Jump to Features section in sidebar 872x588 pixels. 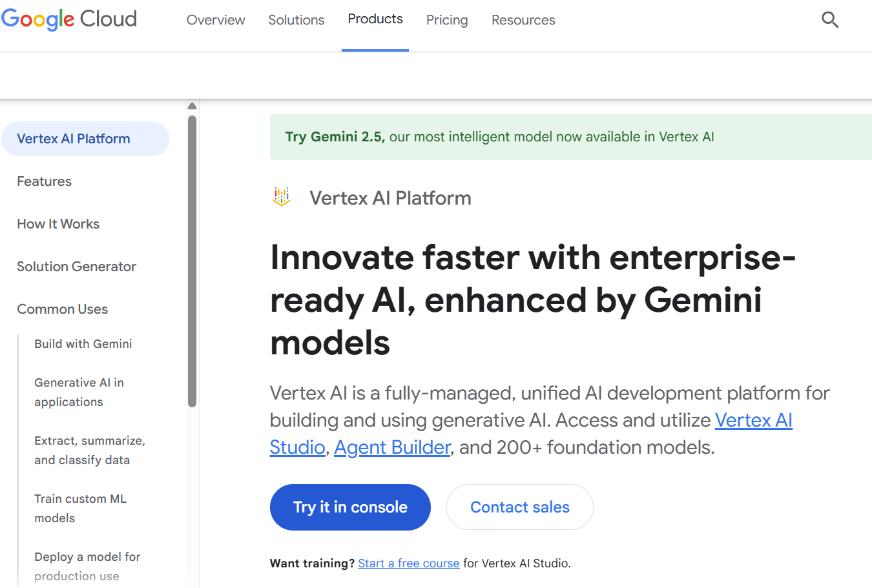click(x=44, y=181)
